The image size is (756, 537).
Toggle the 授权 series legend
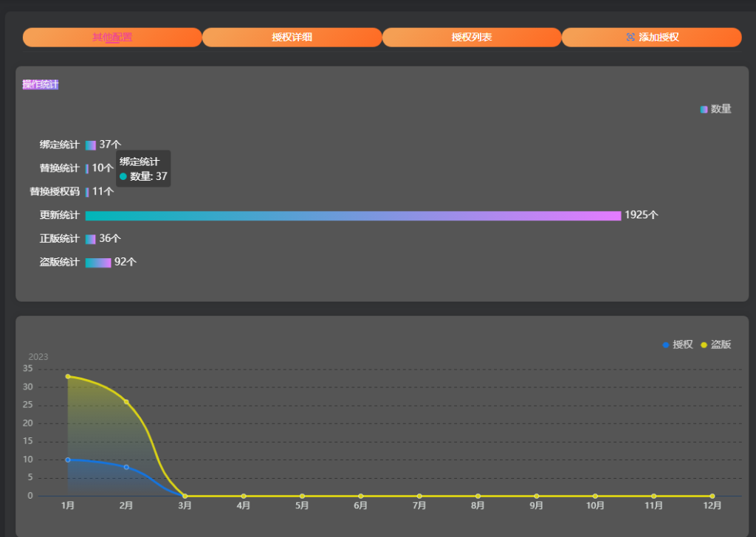pos(677,344)
